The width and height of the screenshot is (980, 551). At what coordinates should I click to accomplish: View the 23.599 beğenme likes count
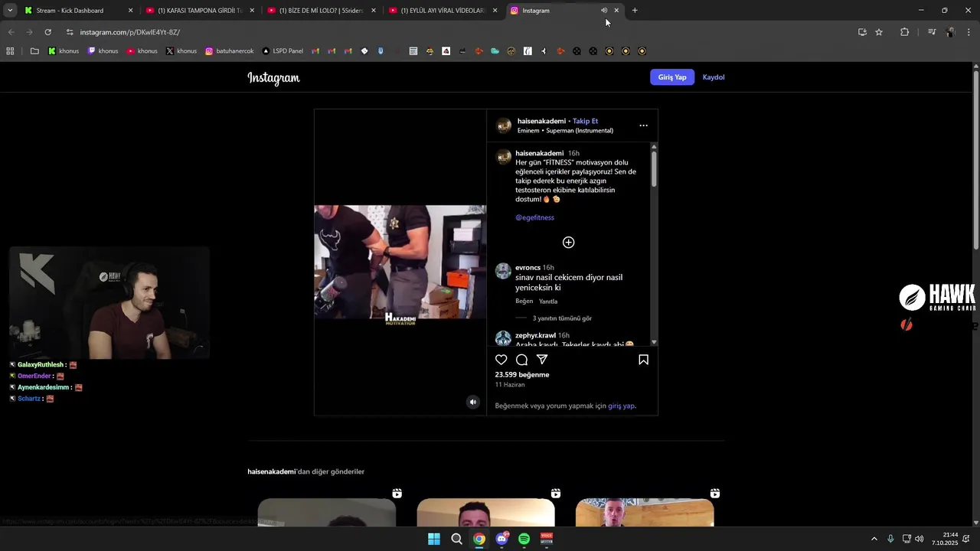[522, 375]
